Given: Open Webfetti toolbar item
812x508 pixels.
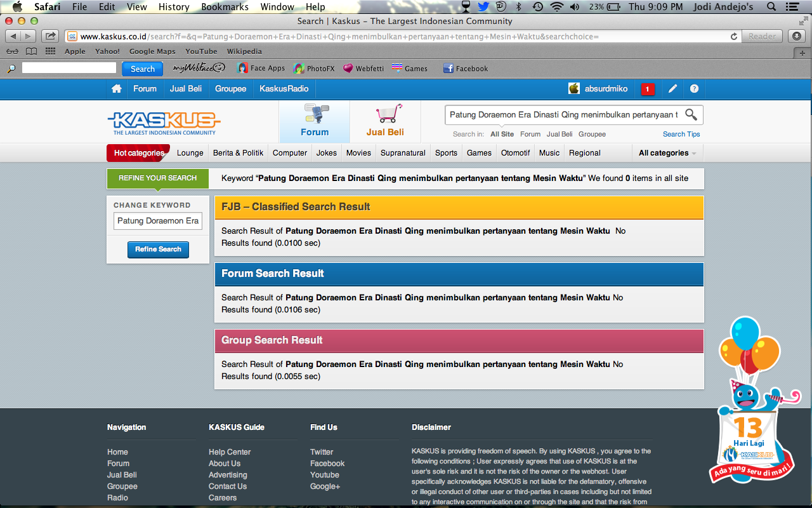Looking at the screenshot, I should (x=363, y=68).
